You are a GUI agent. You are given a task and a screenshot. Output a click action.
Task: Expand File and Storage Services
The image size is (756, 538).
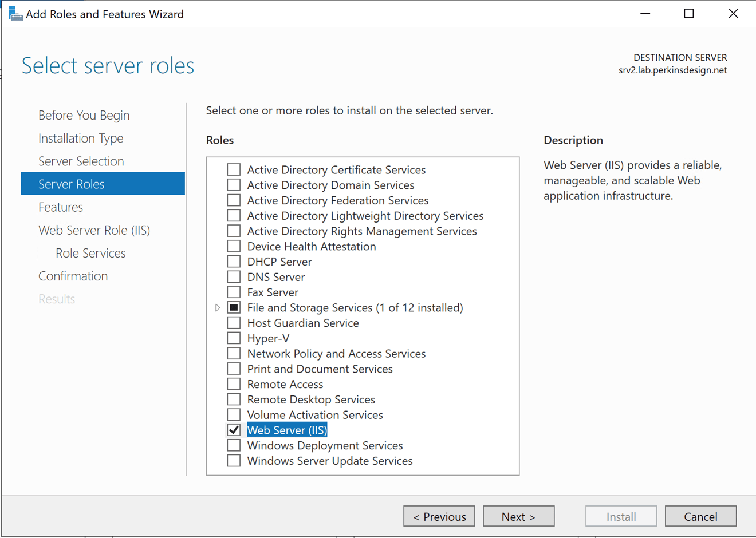pos(217,307)
